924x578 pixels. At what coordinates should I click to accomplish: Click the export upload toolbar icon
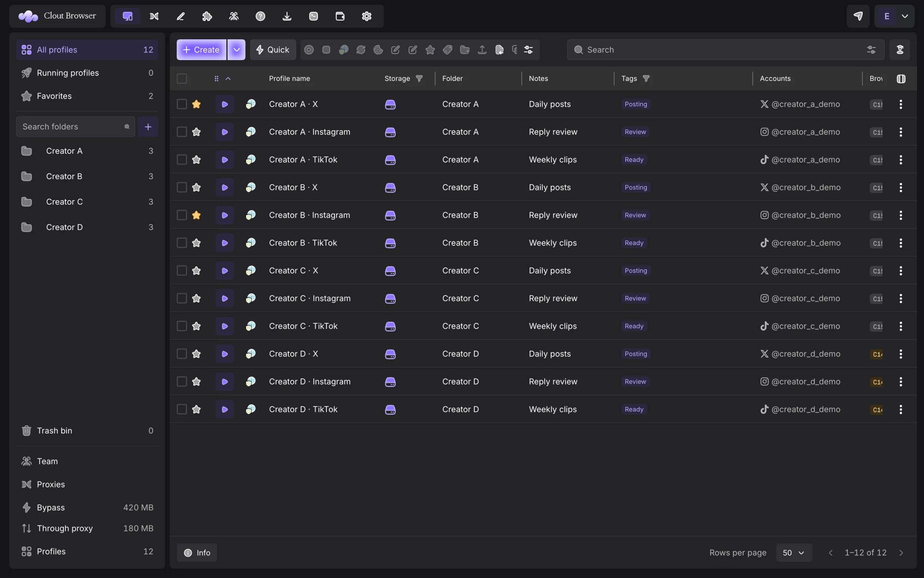coord(482,50)
